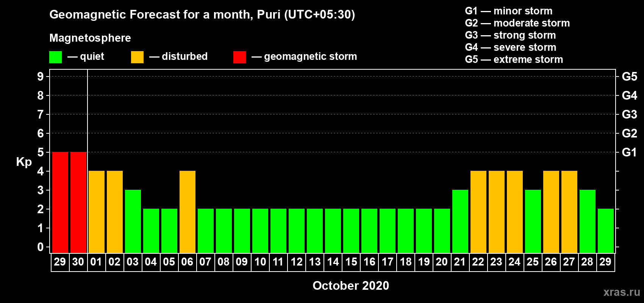
Task: Click 'G1 — minor storm' legend line
Action: [509, 11]
